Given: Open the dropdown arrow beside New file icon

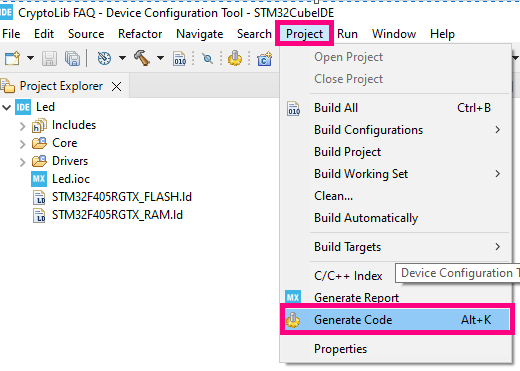Looking at the screenshot, I should point(30,58).
